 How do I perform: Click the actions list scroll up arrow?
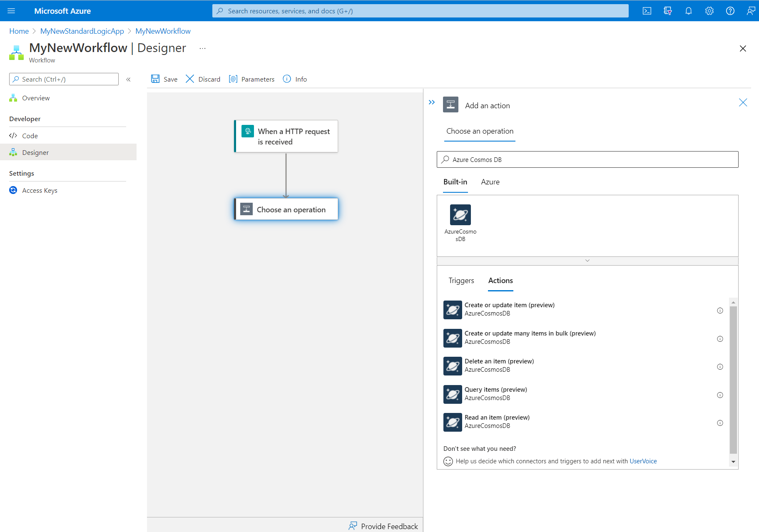[x=733, y=302]
